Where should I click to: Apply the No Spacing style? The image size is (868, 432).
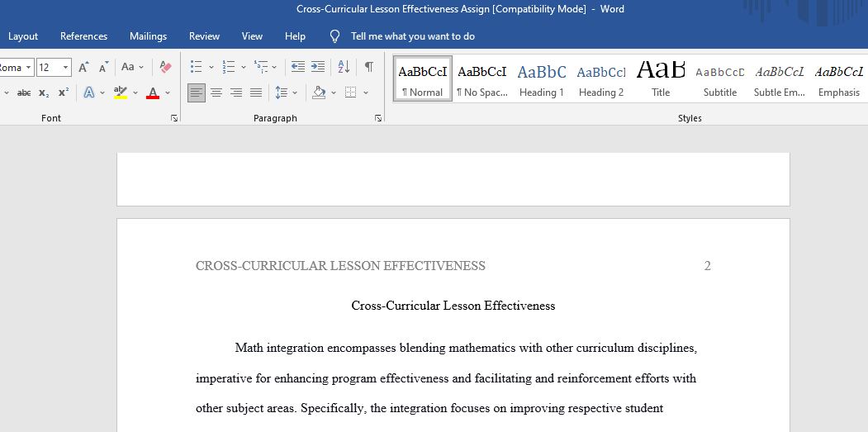tap(482, 78)
